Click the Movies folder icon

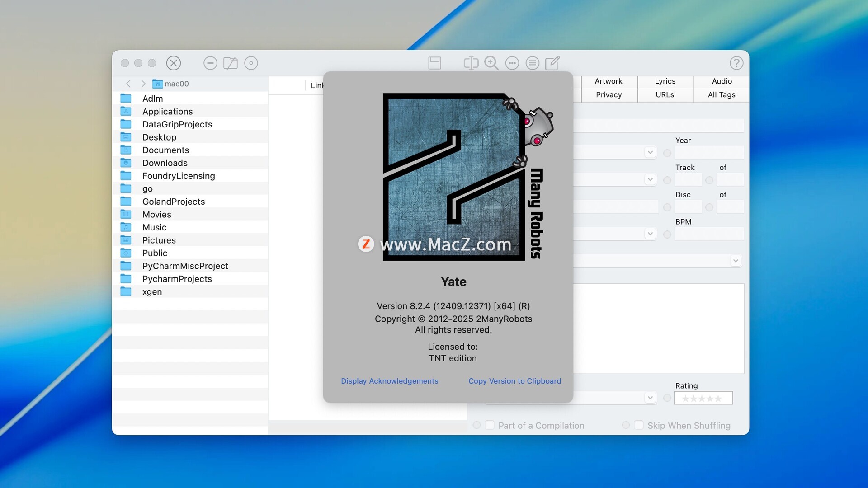tap(126, 214)
